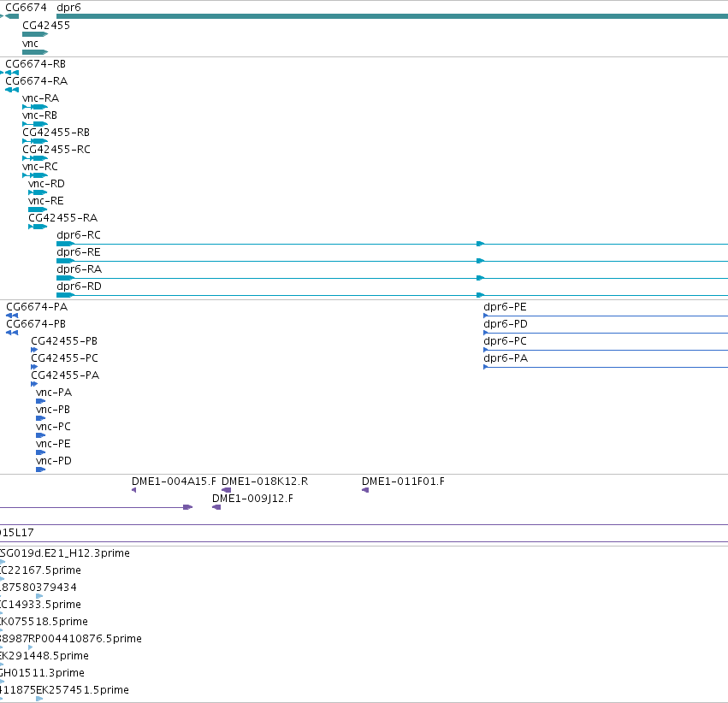Image resolution: width=728 pixels, height=703 pixels.
Task: Select the DME1-004A15.F clone label
Action: pyautogui.click(x=175, y=481)
